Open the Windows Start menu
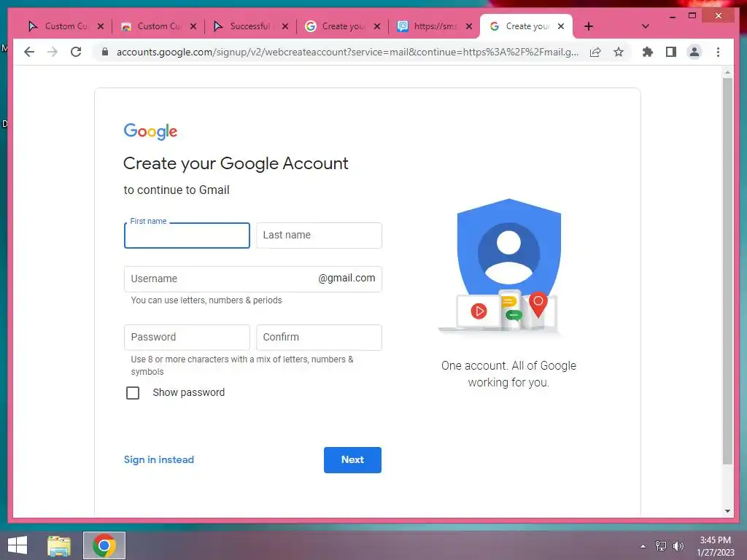This screenshot has height=560, width=747. click(18, 545)
